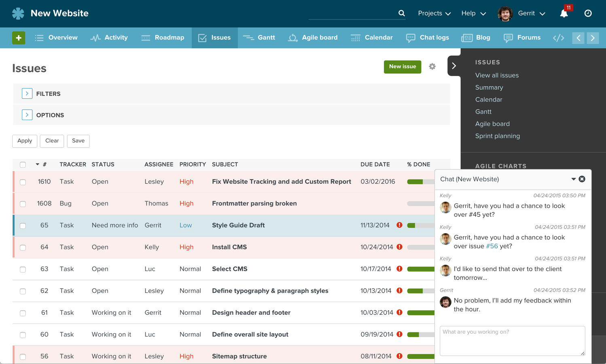Open Calendar tab in navbar
The image size is (606, 364).
[372, 38]
